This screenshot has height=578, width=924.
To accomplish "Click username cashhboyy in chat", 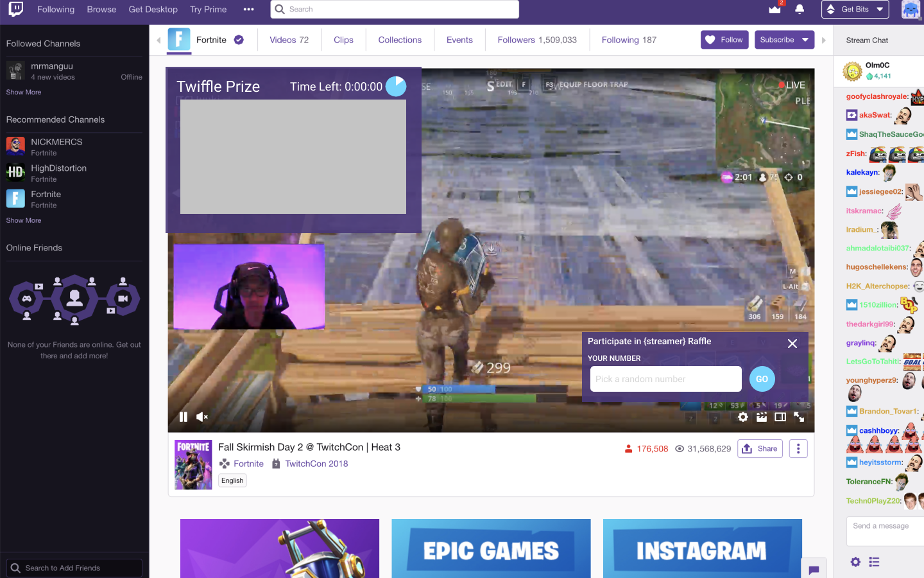I will tap(878, 430).
